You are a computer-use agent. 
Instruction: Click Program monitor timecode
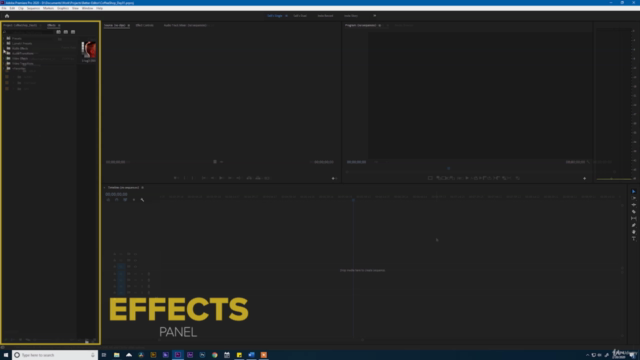pos(356,162)
